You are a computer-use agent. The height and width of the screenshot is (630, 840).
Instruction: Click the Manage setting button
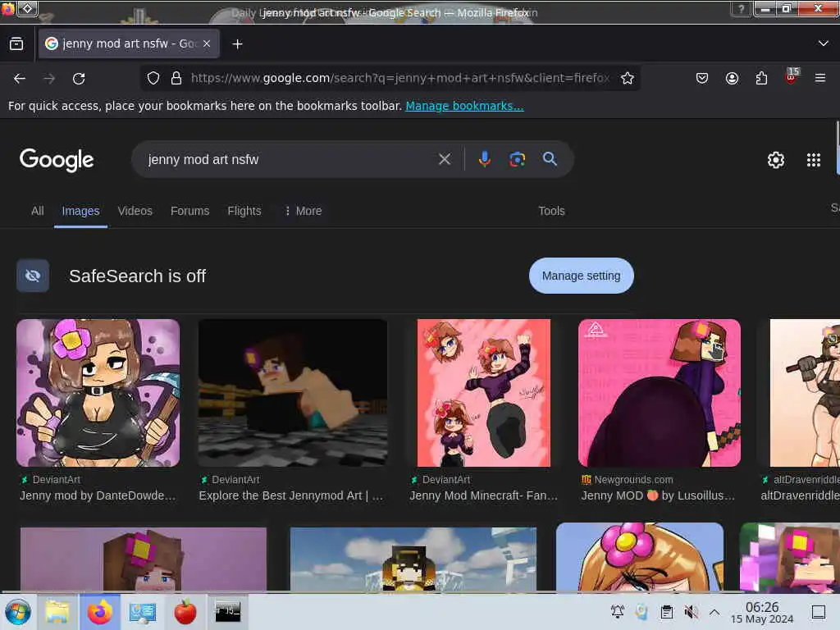point(582,276)
